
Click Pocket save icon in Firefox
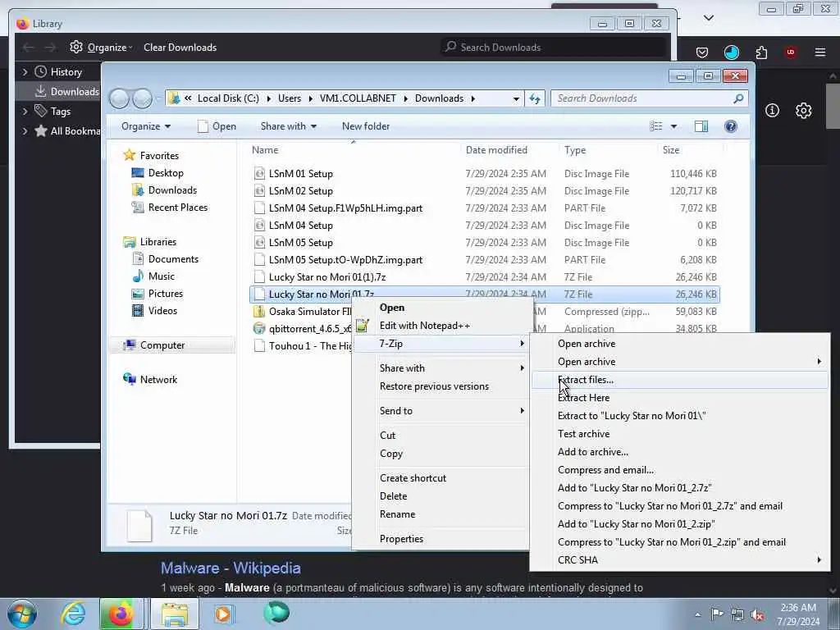pos(702,52)
